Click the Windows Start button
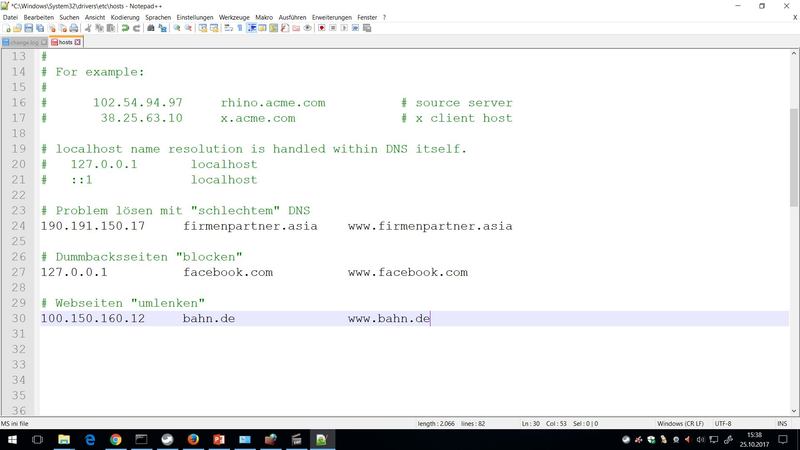 [12, 439]
